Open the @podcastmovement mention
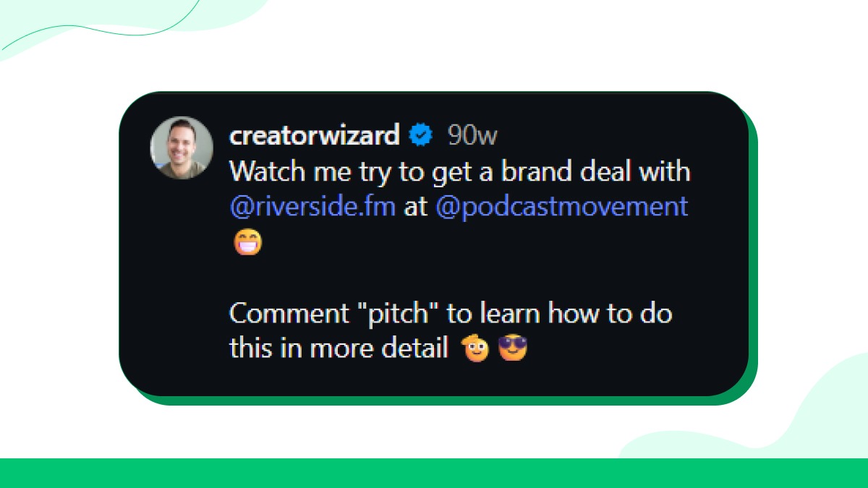This screenshot has width=868, height=488. tap(561, 207)
